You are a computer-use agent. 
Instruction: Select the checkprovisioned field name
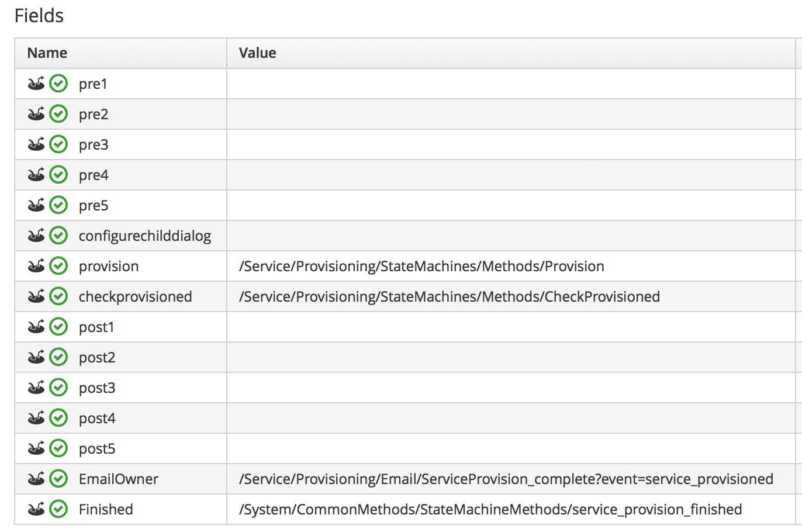[135, 297]
